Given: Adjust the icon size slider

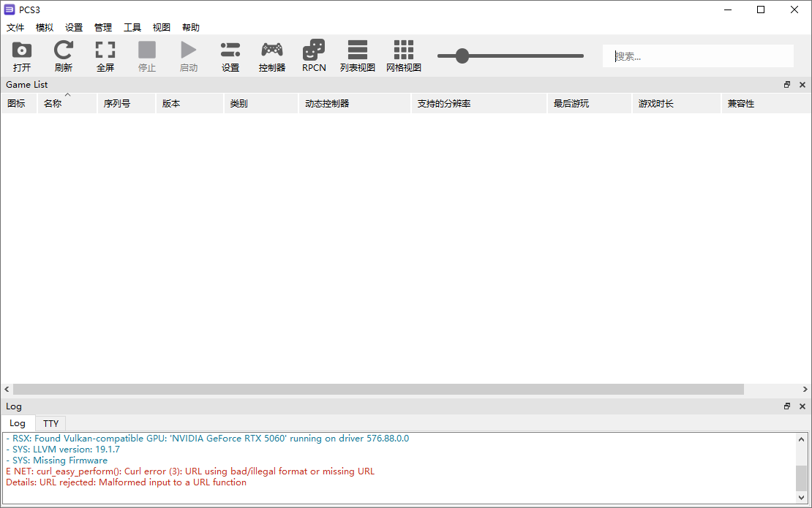Looking at the screenshot, I should click(462, 55).
